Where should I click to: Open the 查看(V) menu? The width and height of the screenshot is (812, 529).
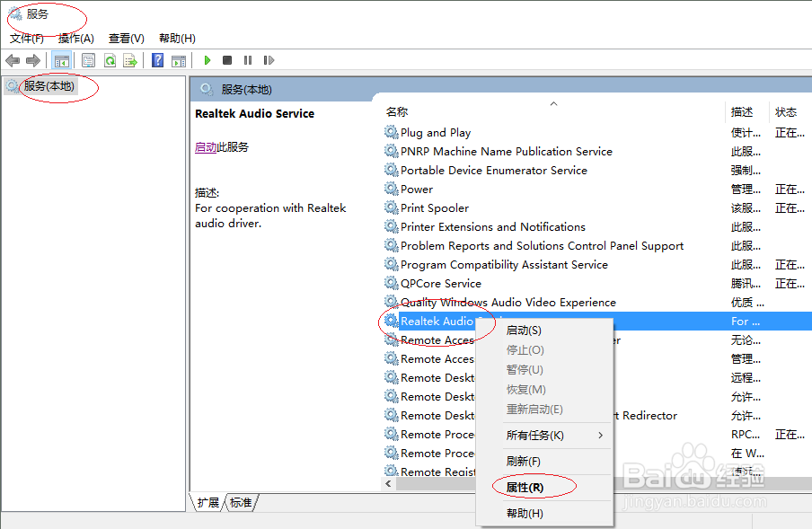[127, 39]
